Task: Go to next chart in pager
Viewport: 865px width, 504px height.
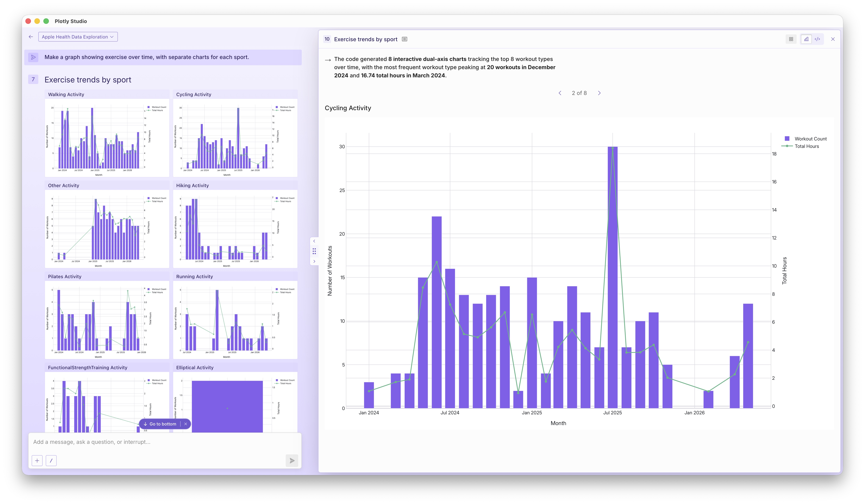Action: [x=599, y=93]
